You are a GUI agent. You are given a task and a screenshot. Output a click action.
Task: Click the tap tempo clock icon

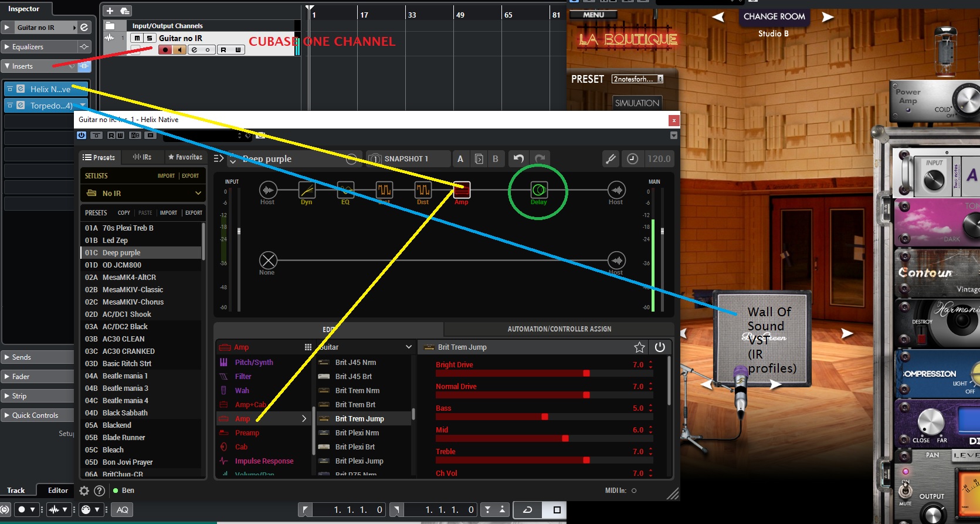click(x=632, y=158)
